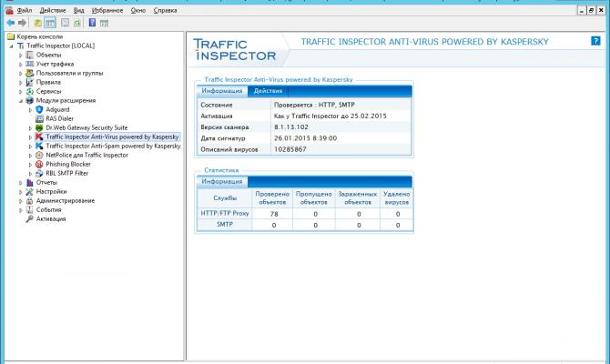The width and height of the screenshot is (610, 364).
Task: Select the События tree item
Action: [48, 209]
